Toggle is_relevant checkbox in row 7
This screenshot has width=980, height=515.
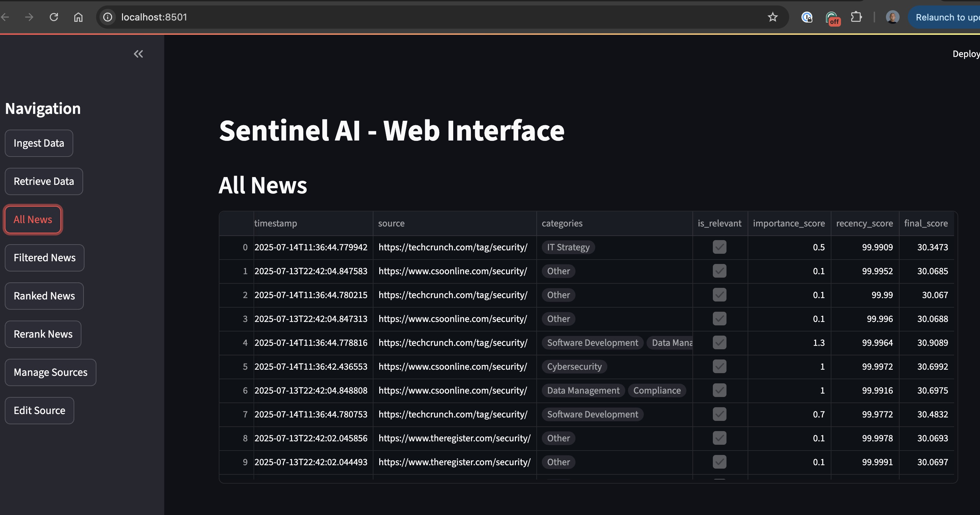tap(719, 414)
